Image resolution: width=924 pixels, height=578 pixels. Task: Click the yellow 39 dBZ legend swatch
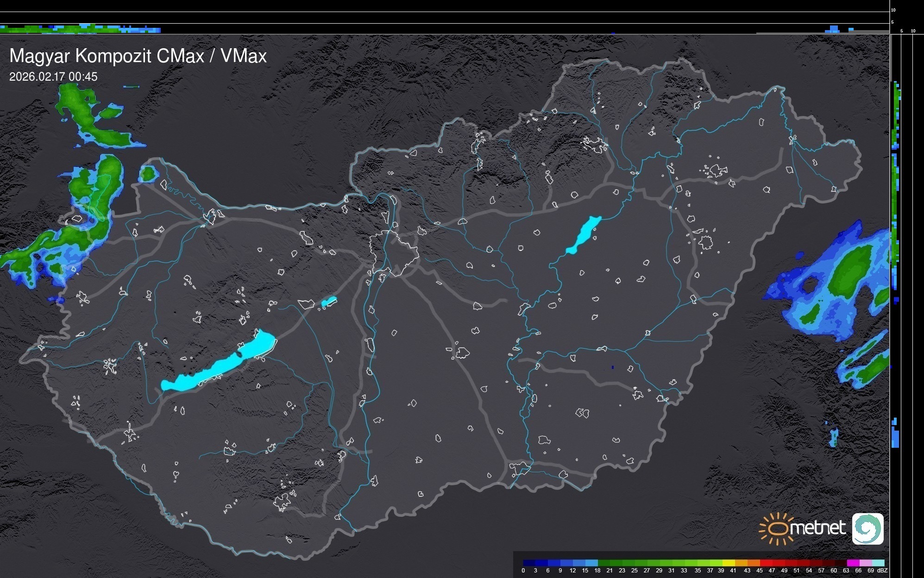coord(728,563)
